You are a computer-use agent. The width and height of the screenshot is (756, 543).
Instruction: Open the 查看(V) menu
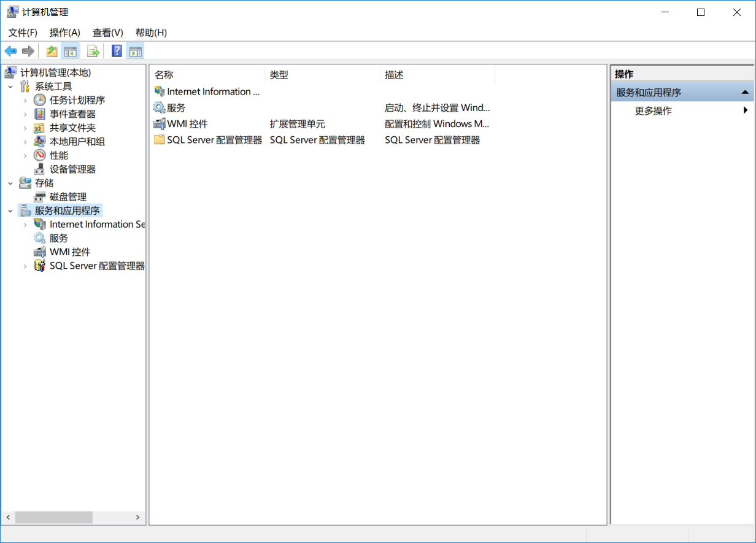[x=108, y=33]
